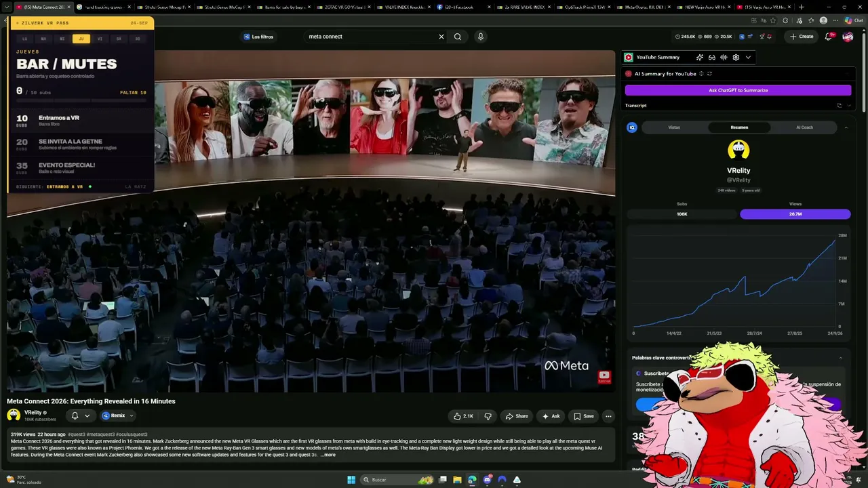Click Ask ChatGPT to Summarize button
This screenshot has height=488, width=868.
pos(738,90)
